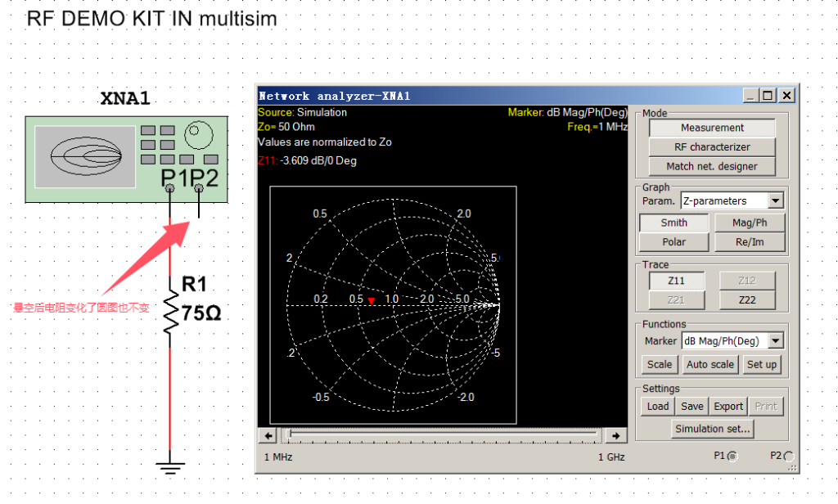Toggle the Z22 trace
838x504 pixels.
point(747,299)
